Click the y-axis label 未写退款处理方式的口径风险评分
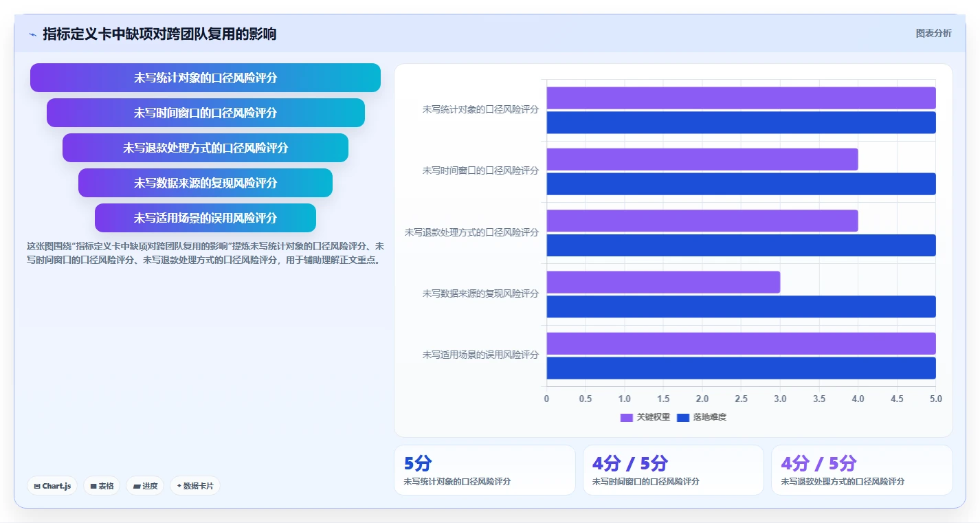The height and width of the screenshot is (523, 980). click(x=472, y=232)
